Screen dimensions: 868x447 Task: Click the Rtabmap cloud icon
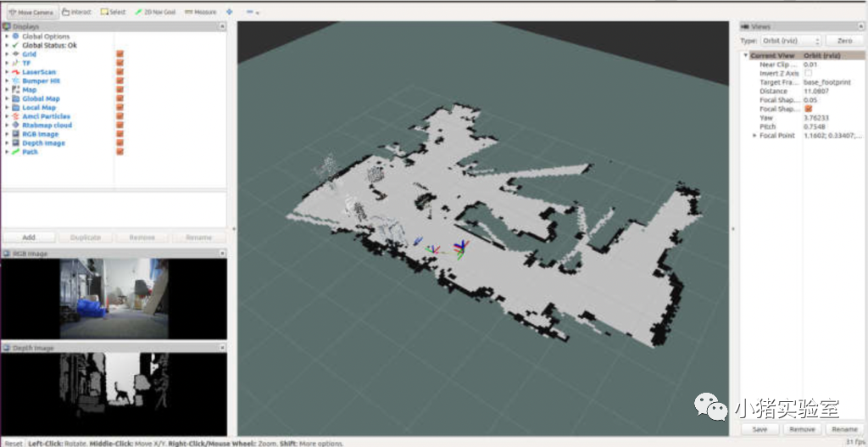tap(15, 126)
